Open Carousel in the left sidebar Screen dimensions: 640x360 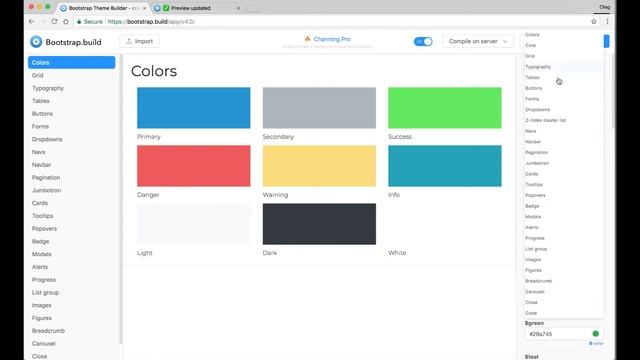pos(44,343)
